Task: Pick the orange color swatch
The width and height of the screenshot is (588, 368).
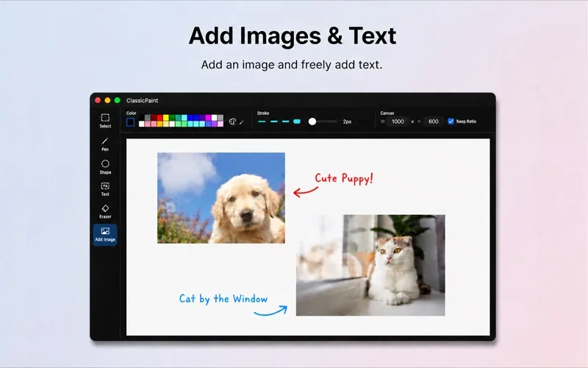Action: coord(160,124)
